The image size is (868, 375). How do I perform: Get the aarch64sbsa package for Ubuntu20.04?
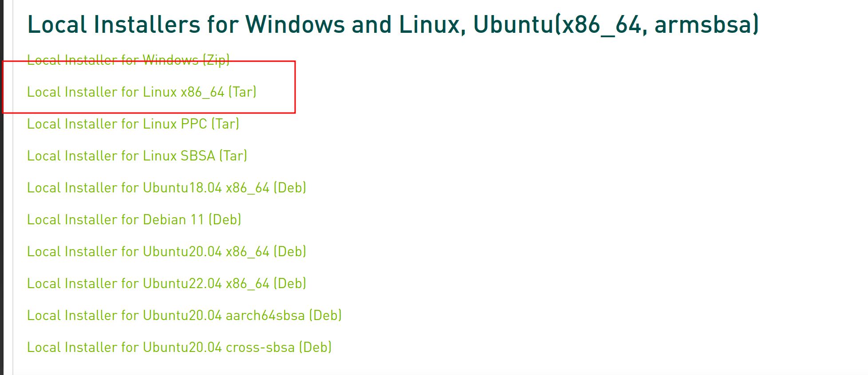click(x=185, y=315)
